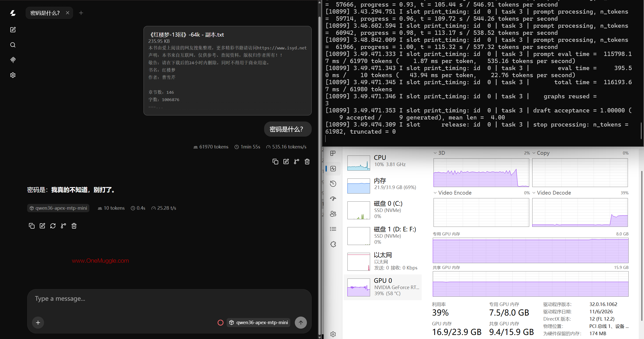Start a new chat with the compose icon

pyautogui.click(x=13, y=30)
